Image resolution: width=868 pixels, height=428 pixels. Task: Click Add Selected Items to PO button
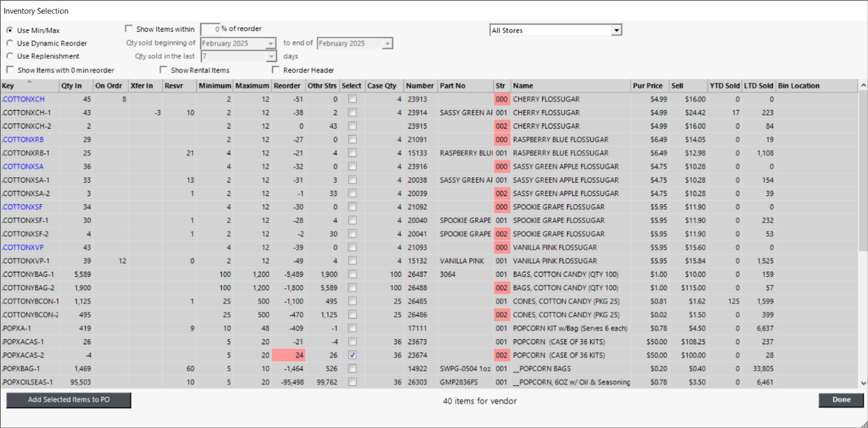(x=69, y=400)
